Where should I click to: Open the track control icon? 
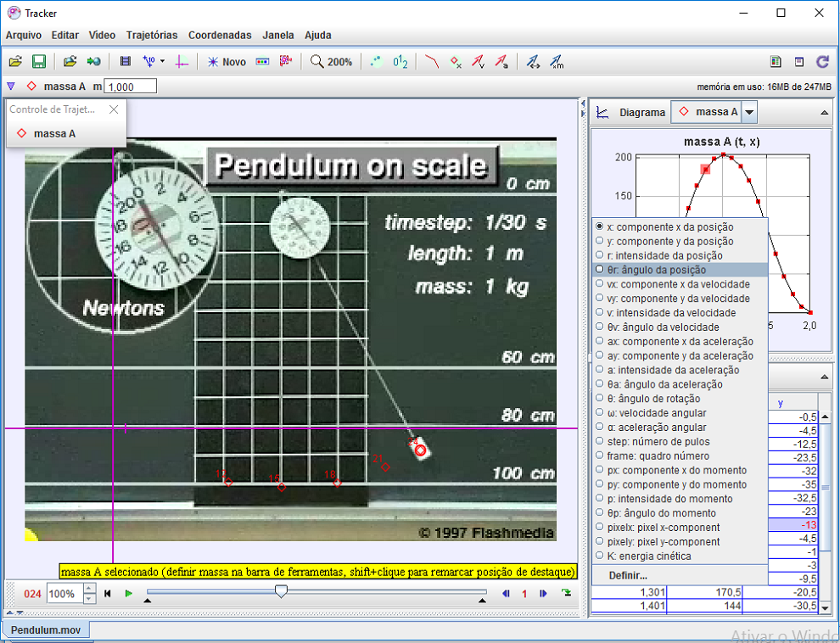(262, 62)
